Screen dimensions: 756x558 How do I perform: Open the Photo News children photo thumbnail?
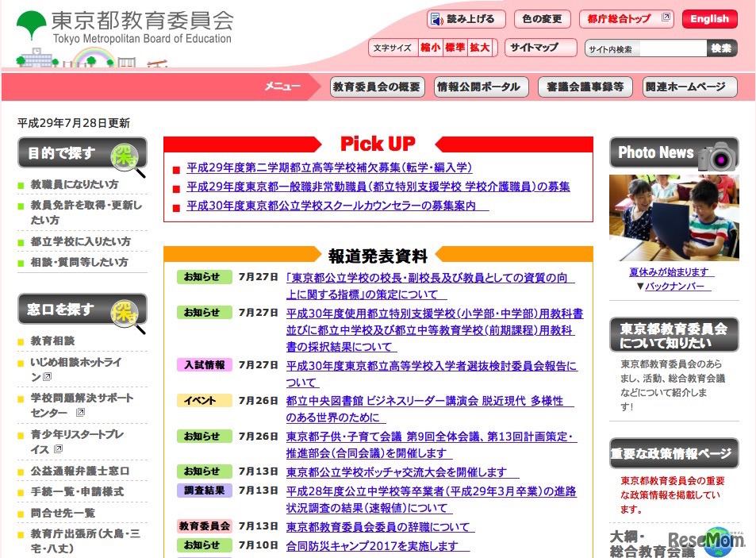[x=674, y=217]
